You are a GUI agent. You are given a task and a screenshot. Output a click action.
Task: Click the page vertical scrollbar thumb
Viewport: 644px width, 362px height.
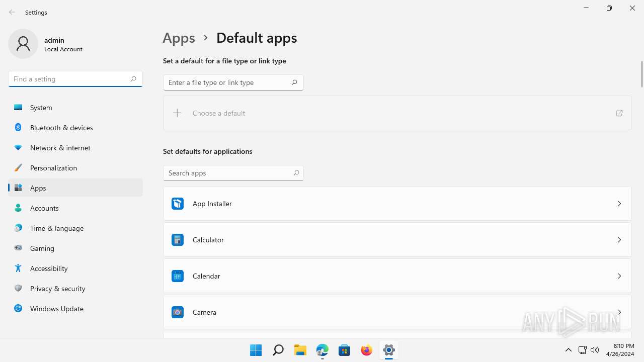pos(641,74)
